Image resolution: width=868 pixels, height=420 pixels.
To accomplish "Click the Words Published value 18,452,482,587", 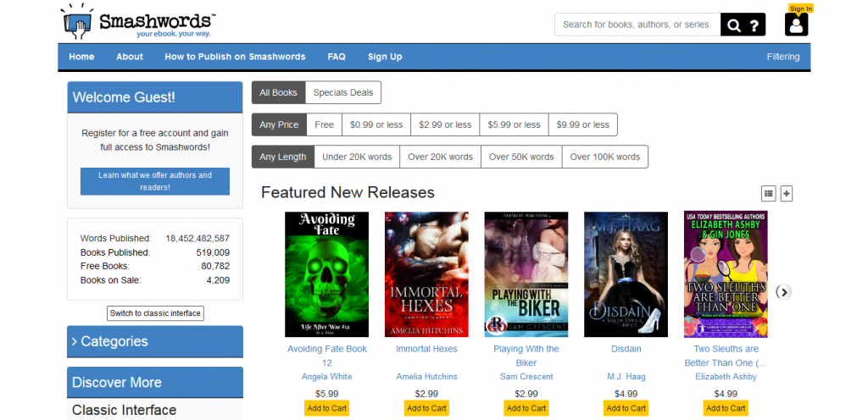I will point(198,239).
